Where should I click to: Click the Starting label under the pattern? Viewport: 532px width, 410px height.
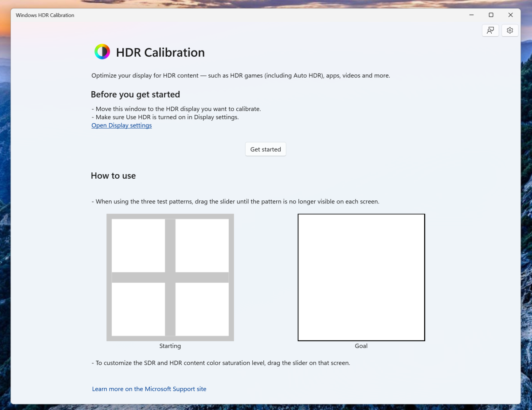pos(170,346)
